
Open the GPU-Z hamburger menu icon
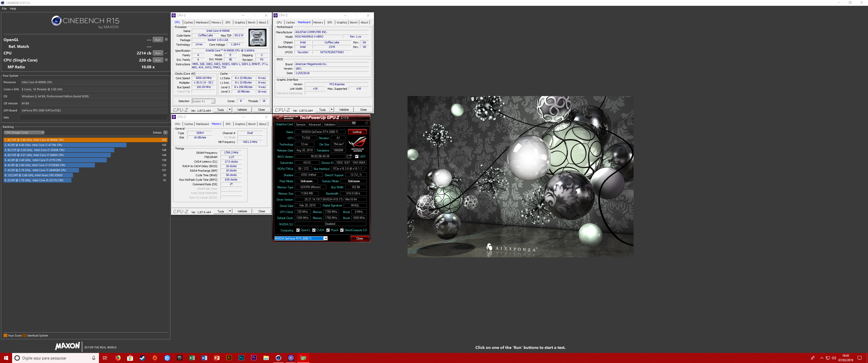pos(367,123)
